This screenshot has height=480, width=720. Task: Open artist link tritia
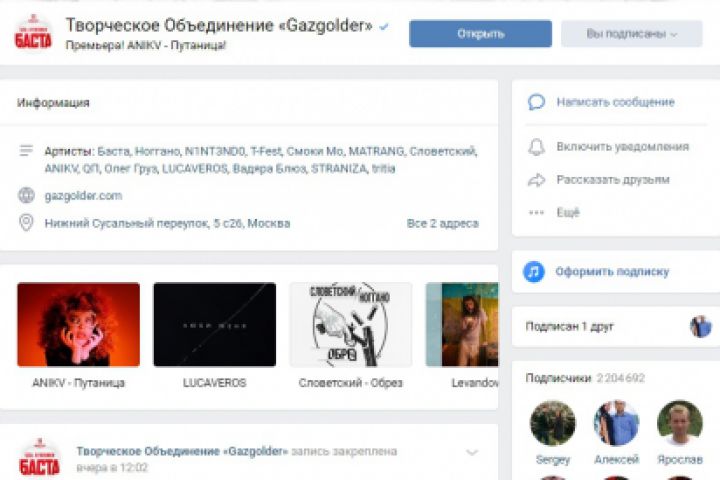pyautogui.click(x=383, y=169)
